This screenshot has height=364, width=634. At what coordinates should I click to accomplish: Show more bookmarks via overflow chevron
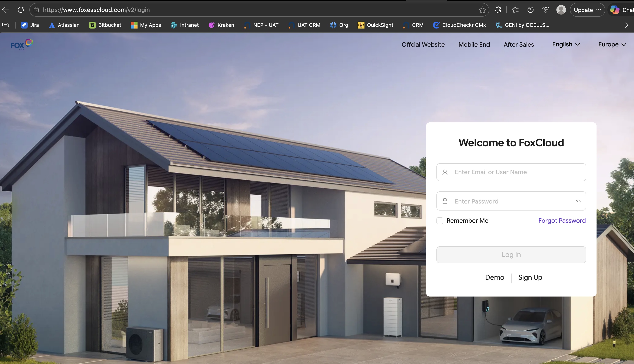626,25
